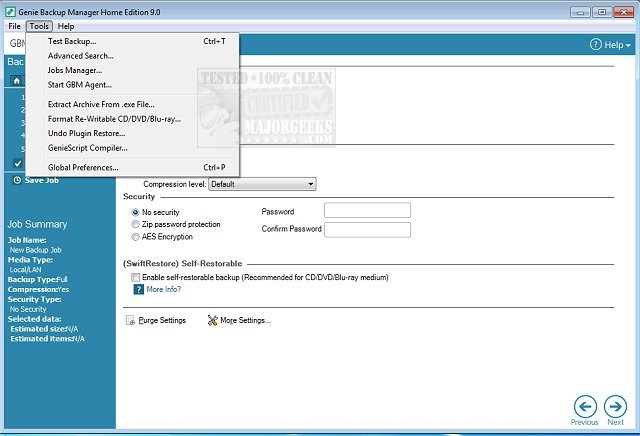Go back with Previous arrow button
The height and width of the screenshot is (436, 640).
point(585,407)
